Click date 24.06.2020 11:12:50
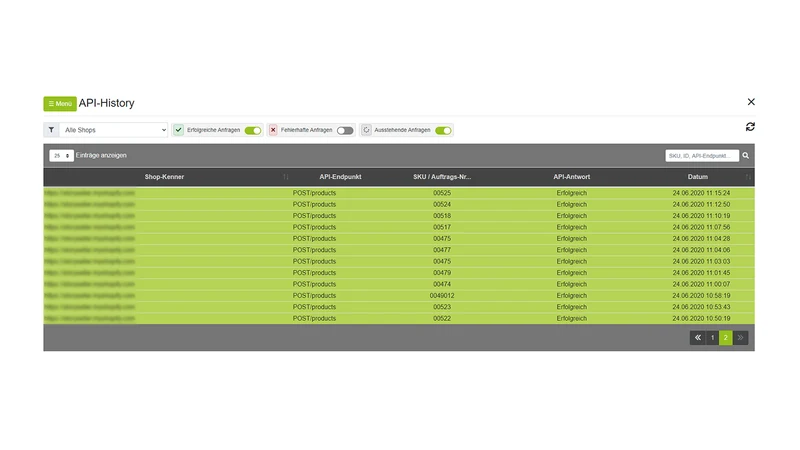Viewport: 800px width, 450px height. [701, 204]
